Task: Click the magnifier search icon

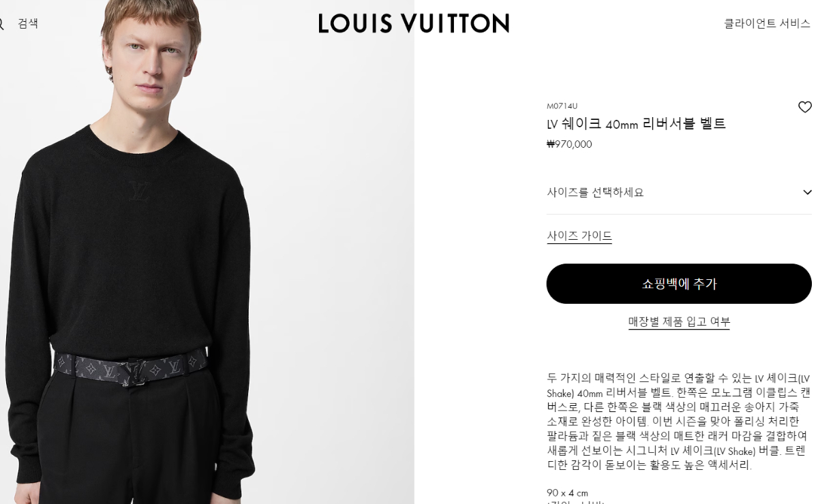Action: coord(1,24)
